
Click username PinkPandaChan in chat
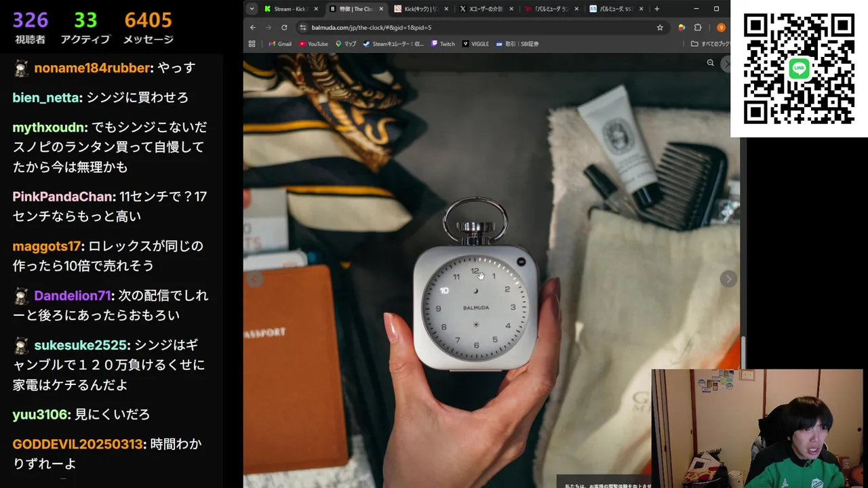coord(63,197)
